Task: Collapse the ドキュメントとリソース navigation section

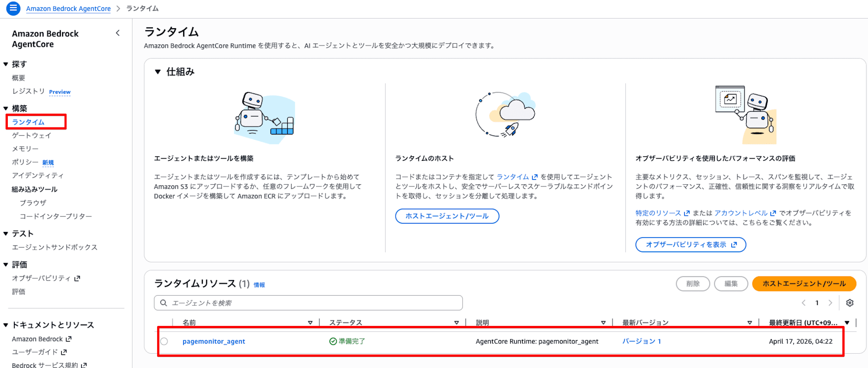Action: pos(6,325)
